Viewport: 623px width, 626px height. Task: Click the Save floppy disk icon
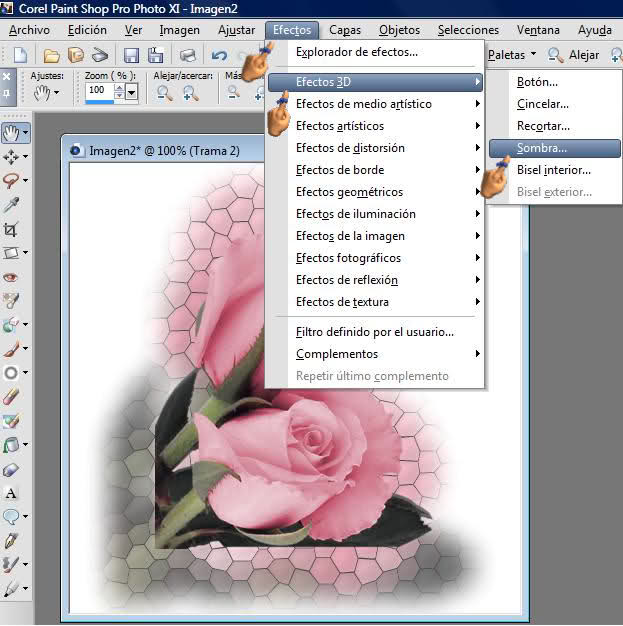coord(131,55)
